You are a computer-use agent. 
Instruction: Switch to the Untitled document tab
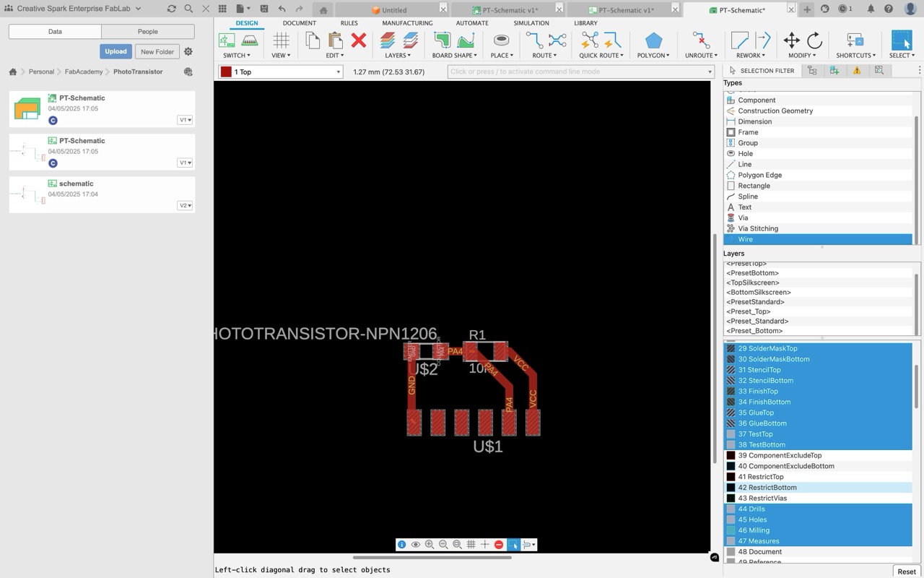tap(390, 10)
